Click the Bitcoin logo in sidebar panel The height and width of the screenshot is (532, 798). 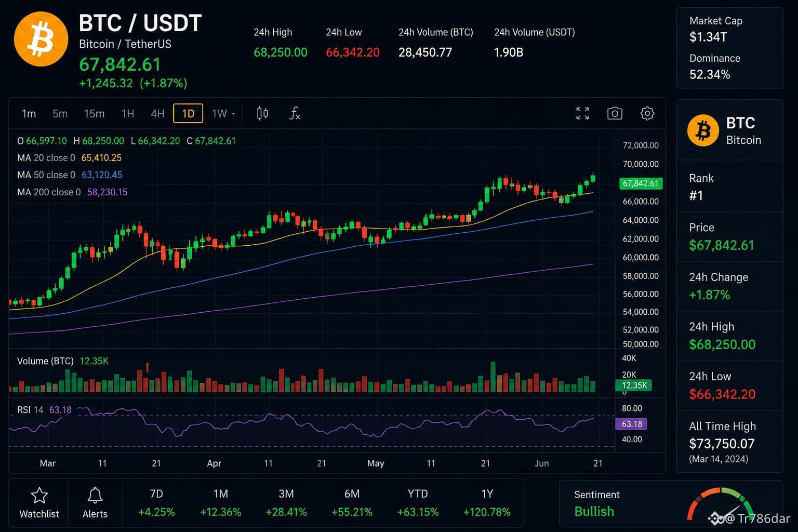(x=703, y=130)
